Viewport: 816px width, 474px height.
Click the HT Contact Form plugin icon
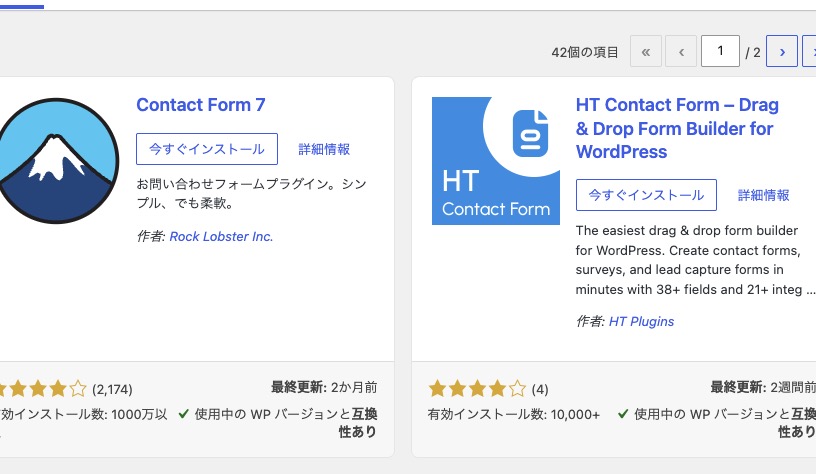click(496, 161)
